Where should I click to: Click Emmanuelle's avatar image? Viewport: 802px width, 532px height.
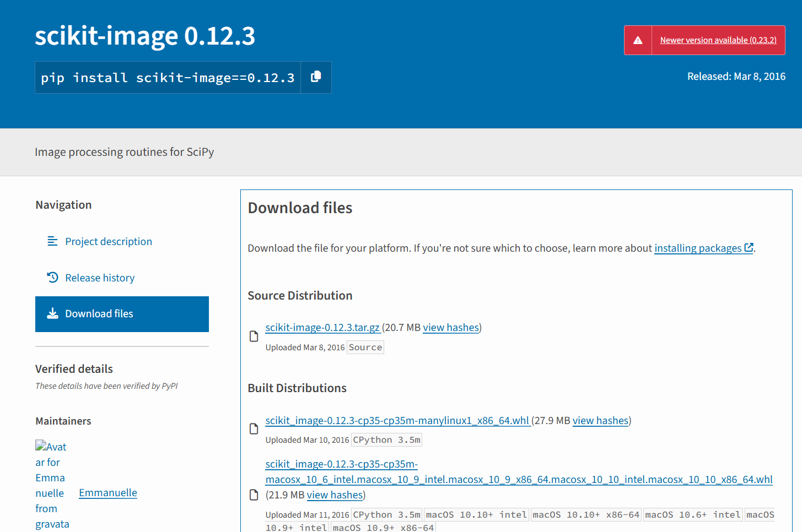(52, 485)
